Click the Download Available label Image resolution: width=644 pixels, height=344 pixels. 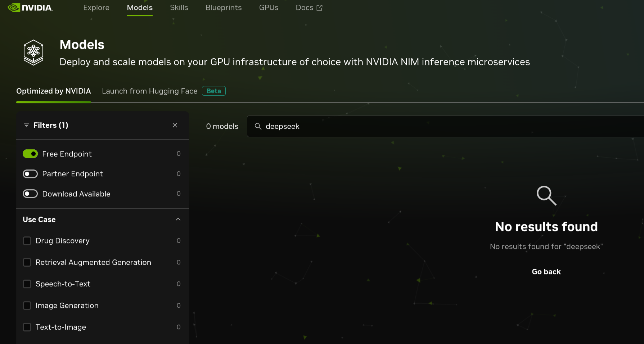coord(76,194)
